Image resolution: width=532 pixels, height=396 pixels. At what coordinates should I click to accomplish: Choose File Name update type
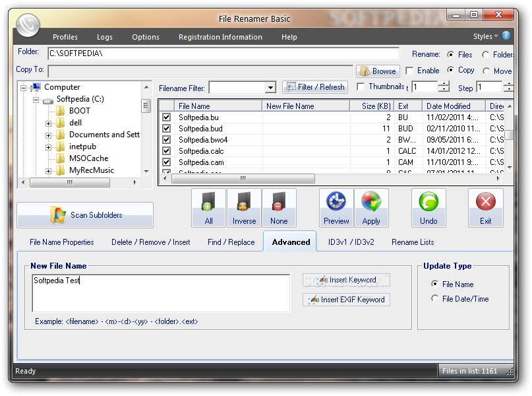pos(434,283)
